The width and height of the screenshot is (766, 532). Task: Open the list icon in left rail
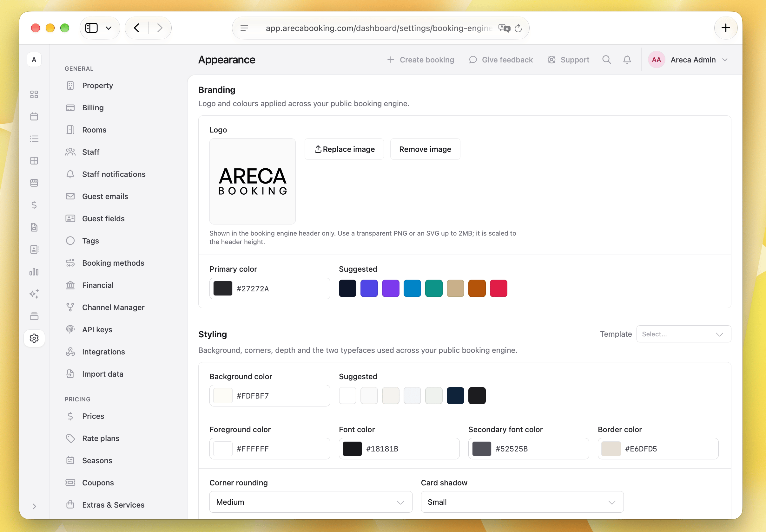pos(34,139)
